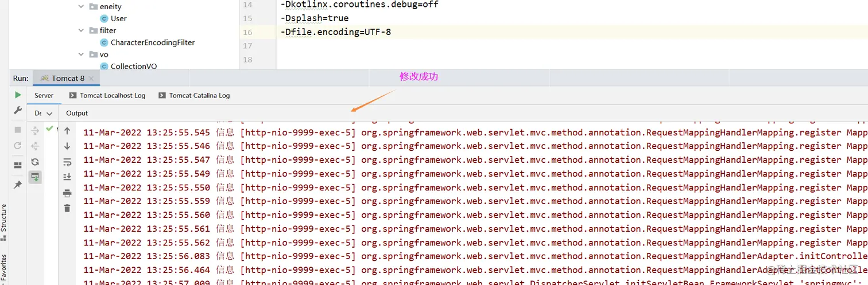This screenshot has height=285, width=868.
Task: Go up the output stack trace
Action: pos(67,131)
